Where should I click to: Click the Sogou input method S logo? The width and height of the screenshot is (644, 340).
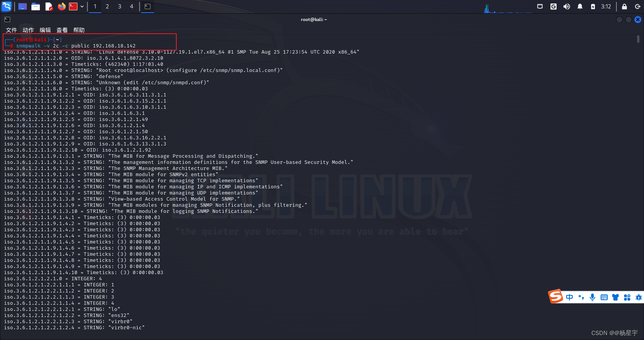(x=555, y=296)
